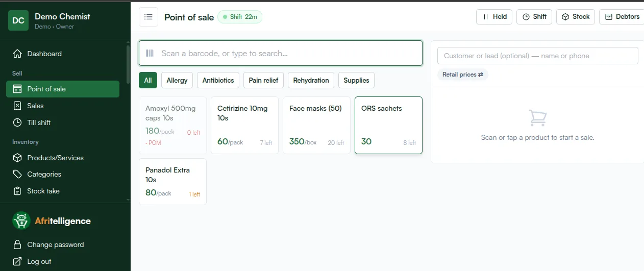The width and height of the screenshot is (644, 271).
Task: Select the Pain relief filter chip
Action: click(263, 80)
